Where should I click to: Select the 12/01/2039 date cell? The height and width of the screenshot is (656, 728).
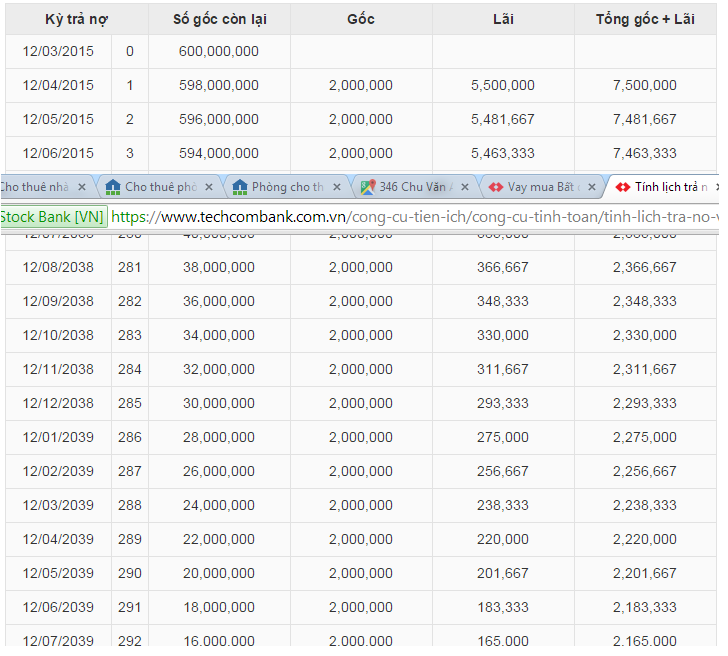coord(58,437)
